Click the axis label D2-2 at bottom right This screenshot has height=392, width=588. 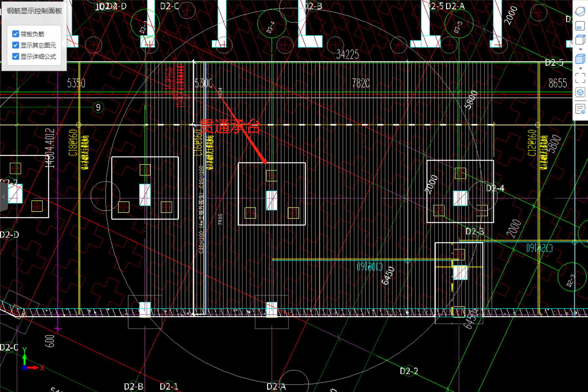click(x=409, y=371)
